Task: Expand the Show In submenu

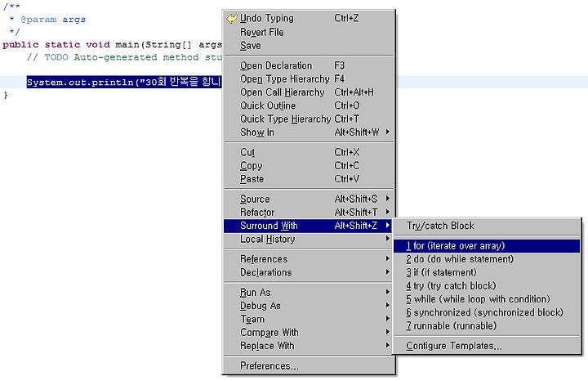Action: (x=309, y=132)
